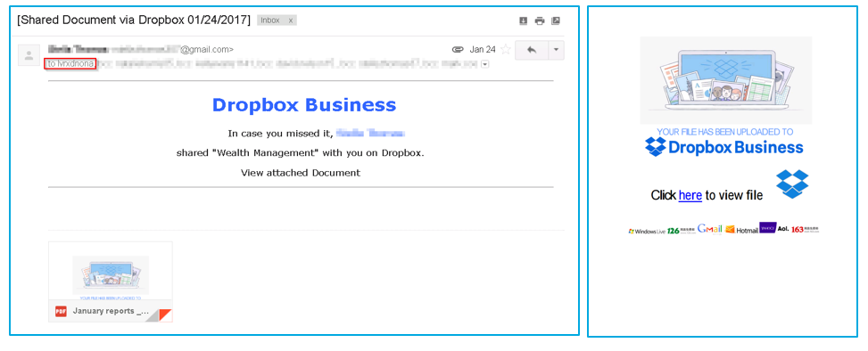Click the laptop illustration in PDF
868x351 pixels.
coord(726,80)
